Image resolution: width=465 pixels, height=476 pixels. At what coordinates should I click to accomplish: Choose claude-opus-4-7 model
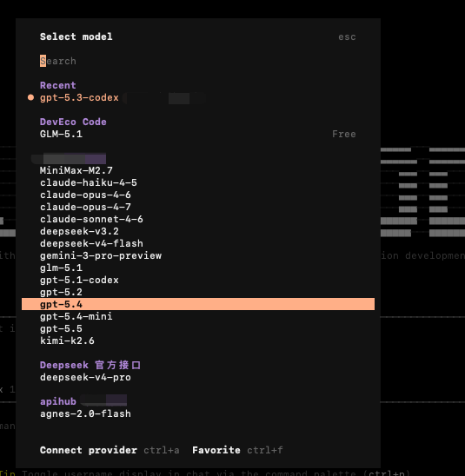click(85, 207)
